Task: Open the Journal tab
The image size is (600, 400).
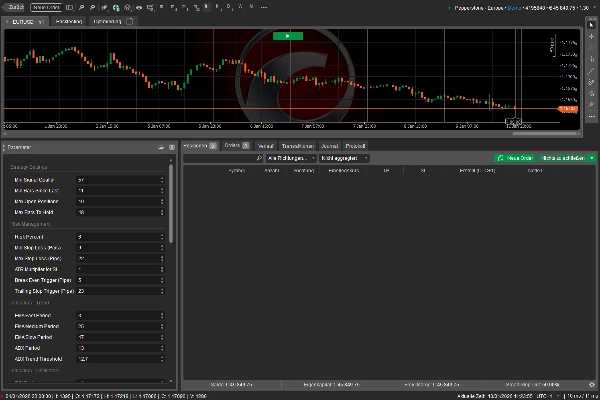Action: [x=329, y=146]
